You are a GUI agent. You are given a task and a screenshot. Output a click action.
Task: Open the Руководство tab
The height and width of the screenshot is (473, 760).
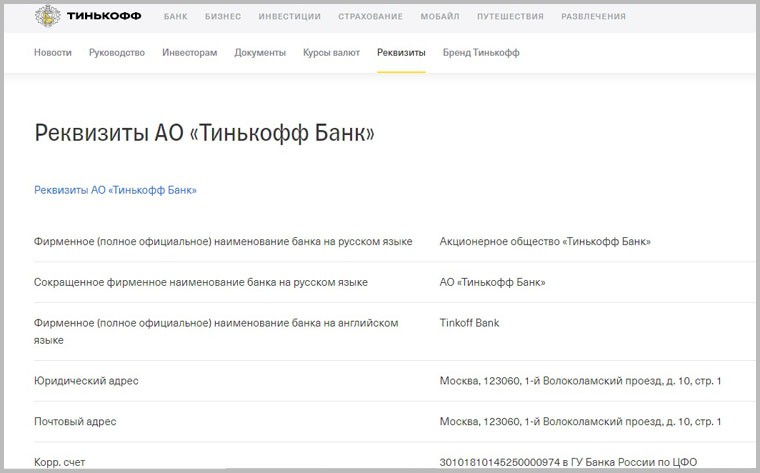pyautogui.click(x=117, y=53)
